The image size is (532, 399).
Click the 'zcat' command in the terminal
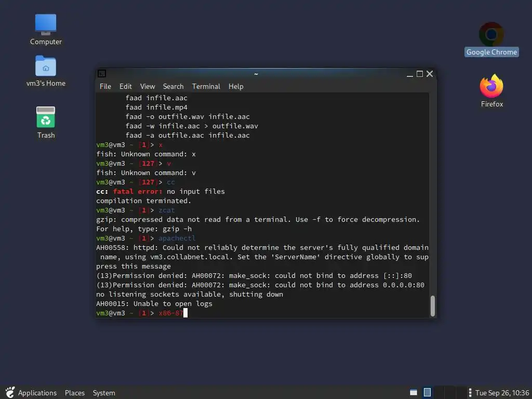pos(167,210)
